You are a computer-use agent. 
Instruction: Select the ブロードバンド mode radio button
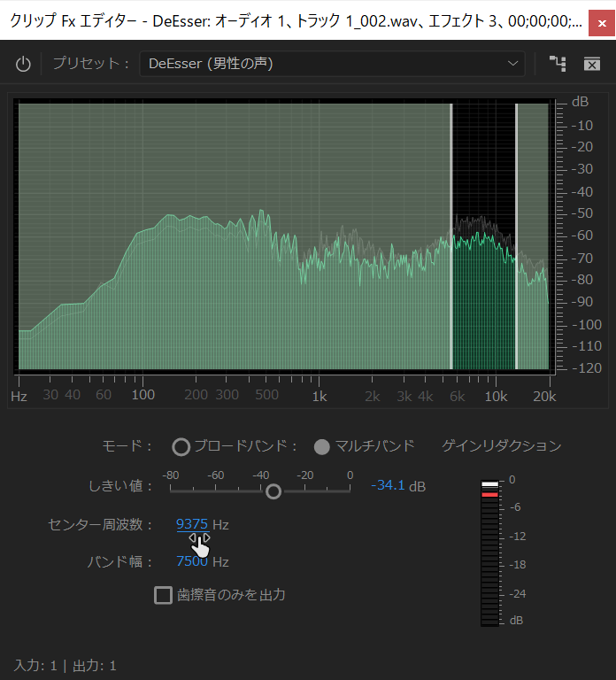point(181,446)
